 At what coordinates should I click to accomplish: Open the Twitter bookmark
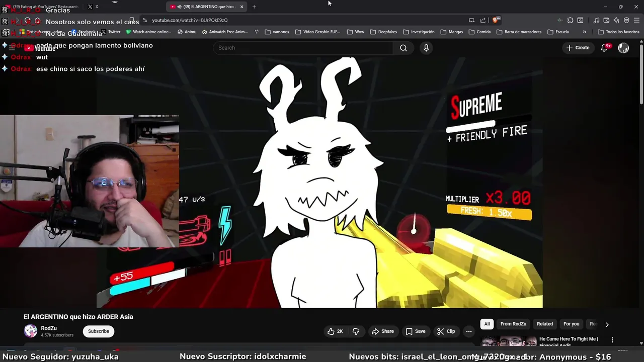coord(111,32)
